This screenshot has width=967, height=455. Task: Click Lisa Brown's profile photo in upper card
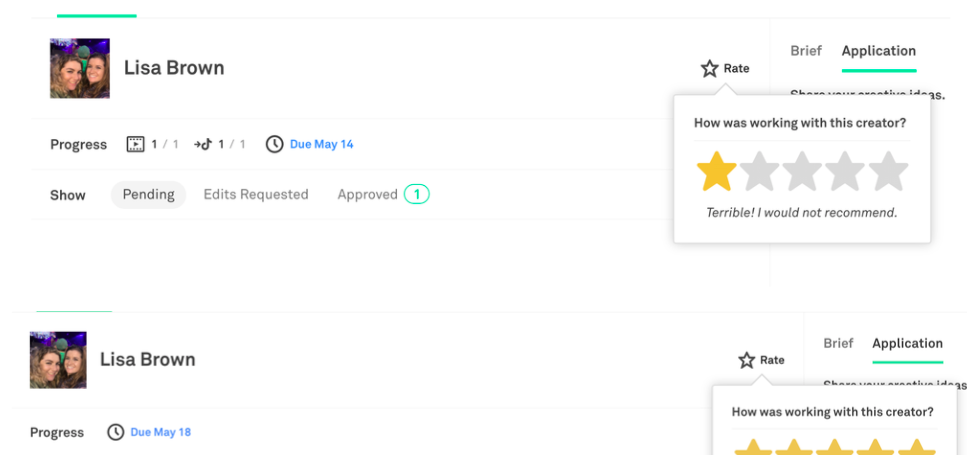(x=80, y=68)
